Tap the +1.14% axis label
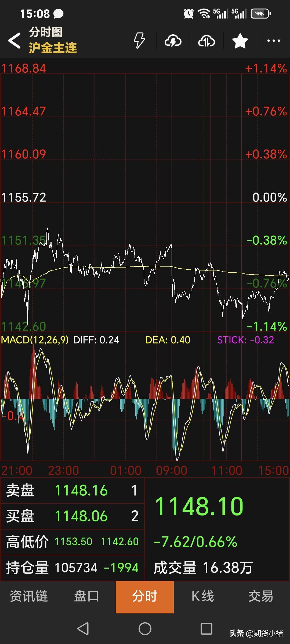Screen dimensions: 290x644 tap(266, 68)
